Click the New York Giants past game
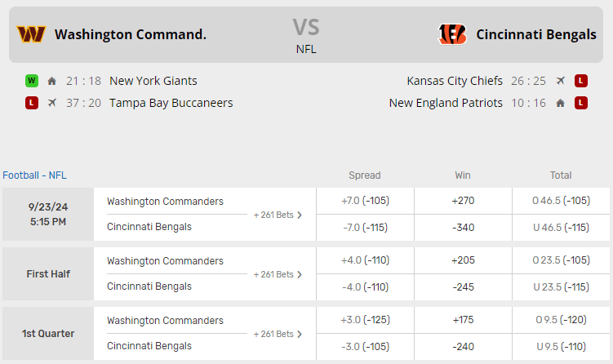The height and width of the screenshot is (364, 613). [153, 81]
